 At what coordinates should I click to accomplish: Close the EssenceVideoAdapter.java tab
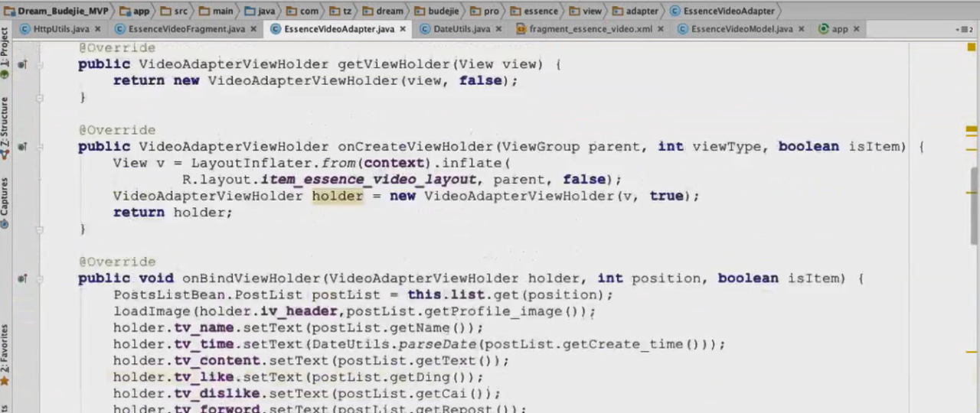pos(403,29)
